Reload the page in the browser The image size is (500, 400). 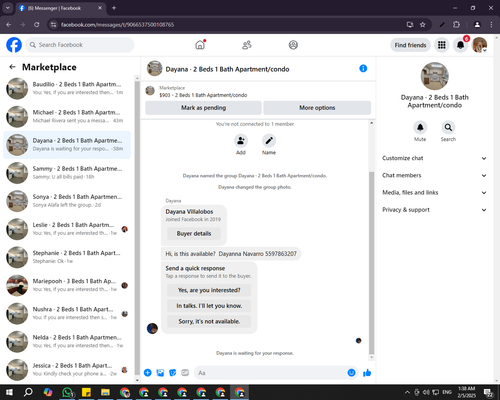click(x=37, y=25)
